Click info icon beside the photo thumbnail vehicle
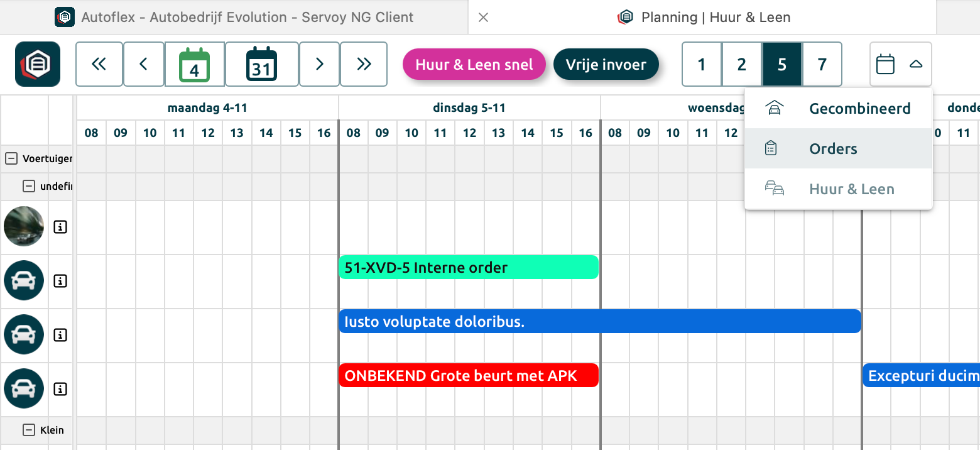This screenshot has height=450, width=980. click(60, 227)
